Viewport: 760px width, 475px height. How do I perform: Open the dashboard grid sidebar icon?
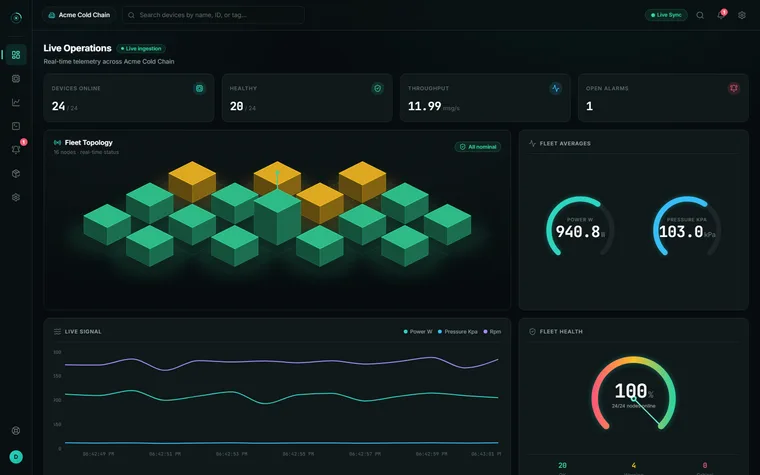[16, 55]
